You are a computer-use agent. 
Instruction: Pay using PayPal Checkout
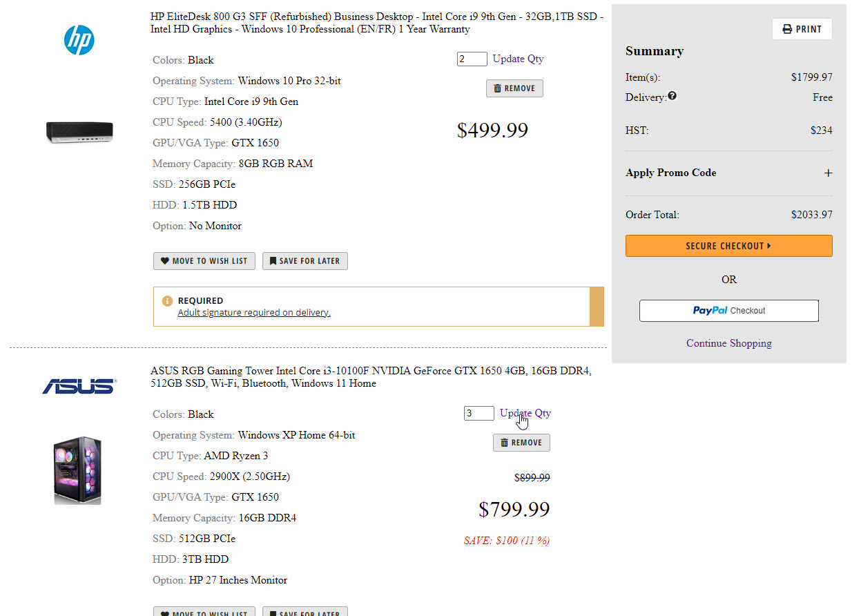point(728,311)
